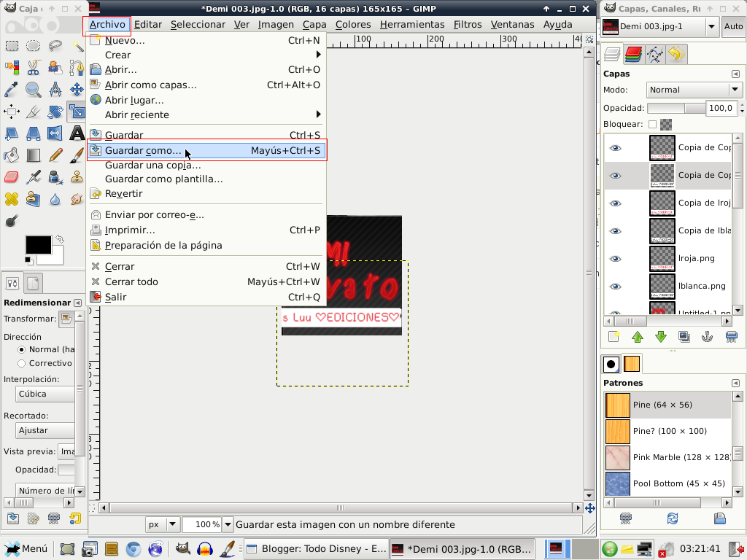This screenshot has width=747, height=560.
Task: Open the Interpolación Cúbica dropdown
Action: tap(44, 394)
